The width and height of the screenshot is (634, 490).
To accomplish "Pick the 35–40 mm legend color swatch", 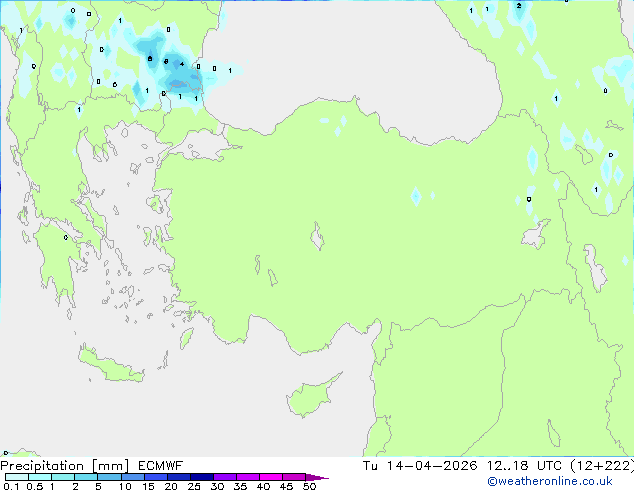I will point(247,477).
